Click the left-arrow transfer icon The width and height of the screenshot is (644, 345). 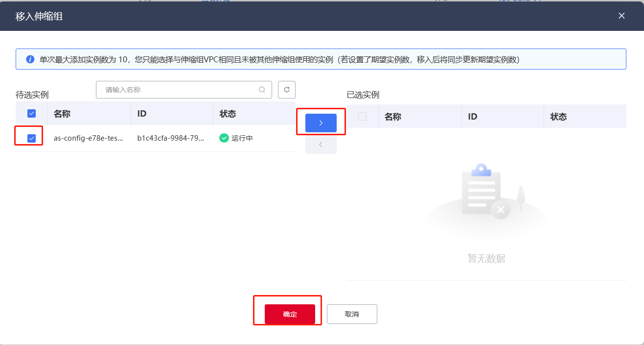pos(321,144)
